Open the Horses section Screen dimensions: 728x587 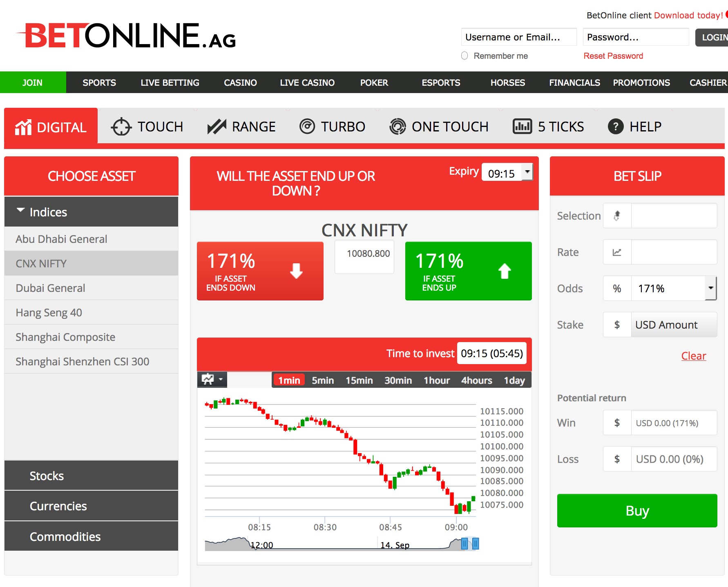[508, 82]
